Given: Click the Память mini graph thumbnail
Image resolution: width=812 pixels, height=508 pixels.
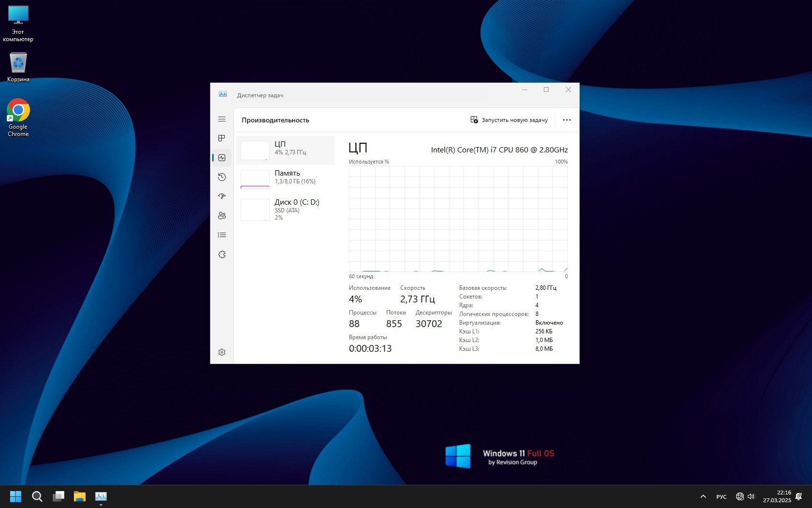Looking at the screenshot, I should [x=255, y=179].
